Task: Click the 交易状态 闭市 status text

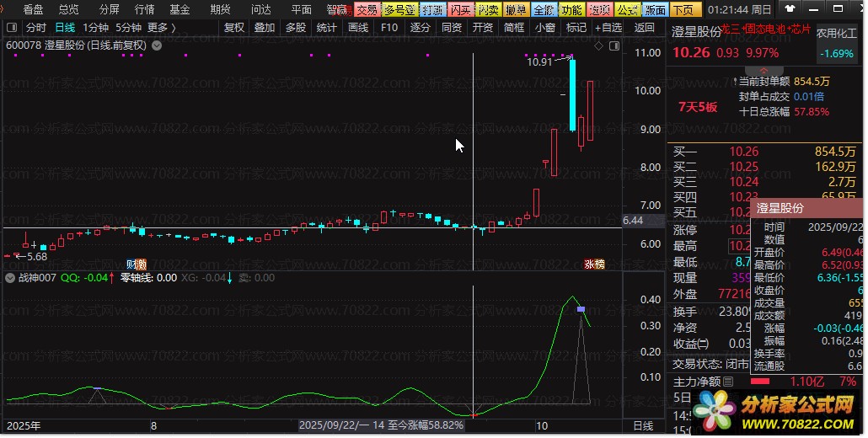Action: (x=710, y=364)
